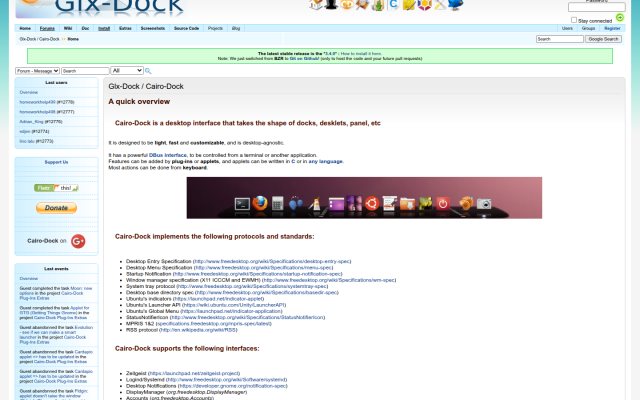Follow the DBus interface link

(168, 155)
